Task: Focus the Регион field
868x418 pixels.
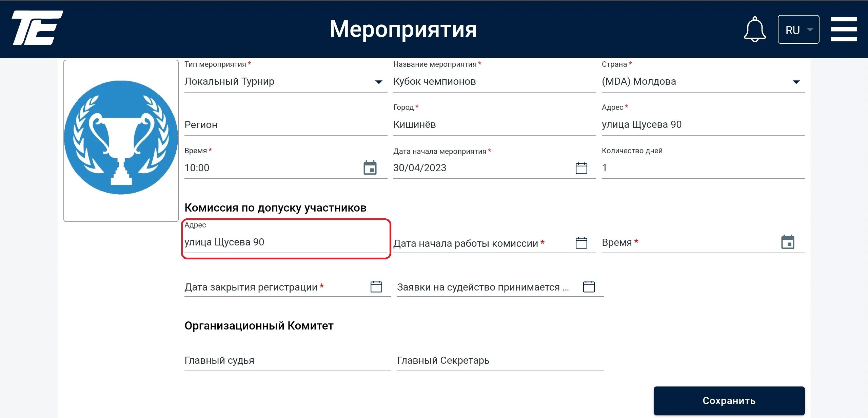Action: 286,124
